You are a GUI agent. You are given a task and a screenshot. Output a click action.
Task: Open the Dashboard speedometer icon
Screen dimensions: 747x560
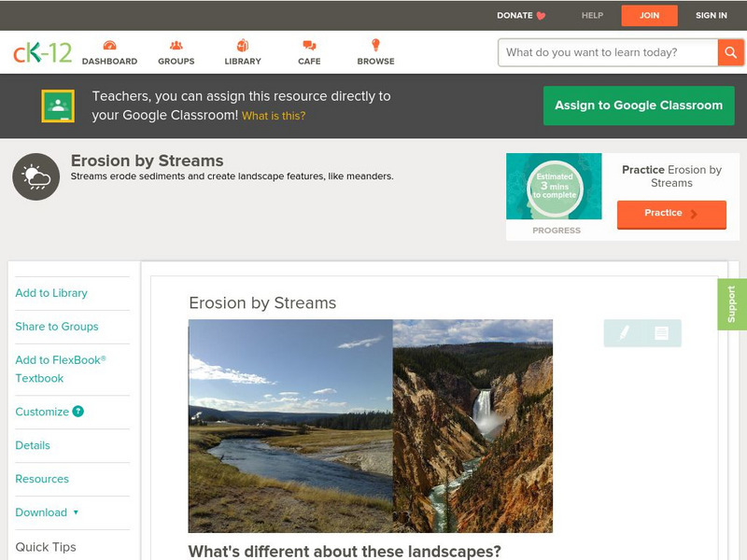coord(111,44)
